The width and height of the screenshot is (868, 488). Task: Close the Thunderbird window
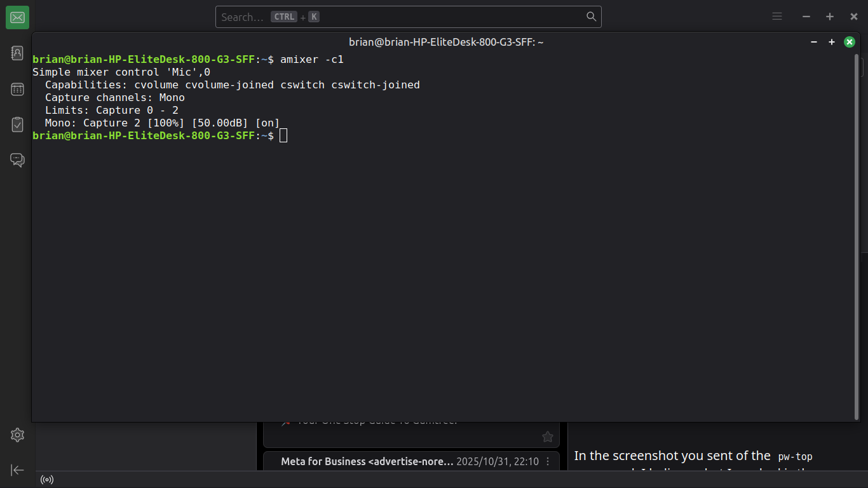[854, 17]
